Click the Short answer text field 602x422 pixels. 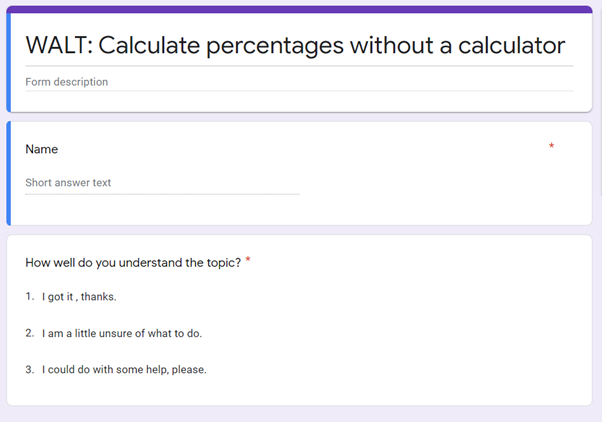[x=162, y=183]
